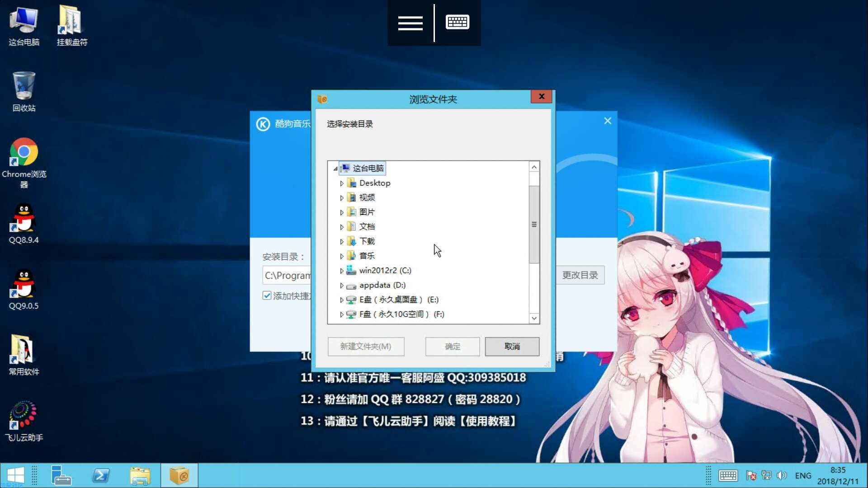Open the hamburger menu at top
This screenshot has height=488, width=868.
point(410,23)
